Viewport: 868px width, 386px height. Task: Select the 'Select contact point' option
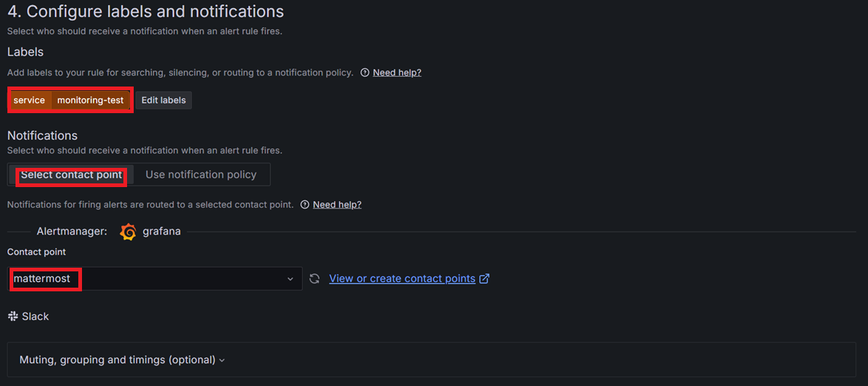click(72, 175)
